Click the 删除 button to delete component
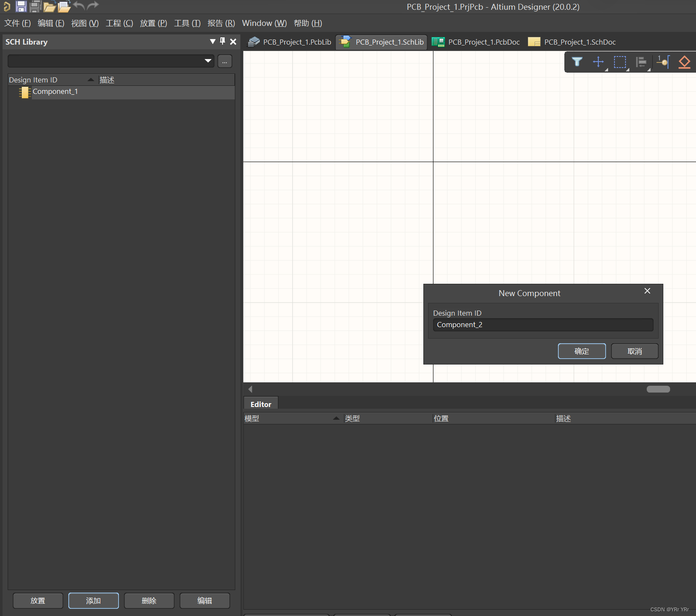The image size is (696, 616). coord(149,601)
